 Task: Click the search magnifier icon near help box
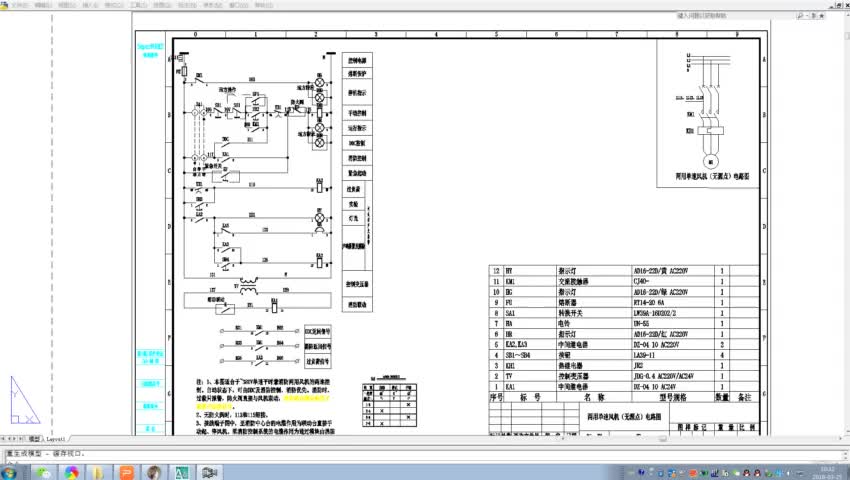(x=800, y=16)
